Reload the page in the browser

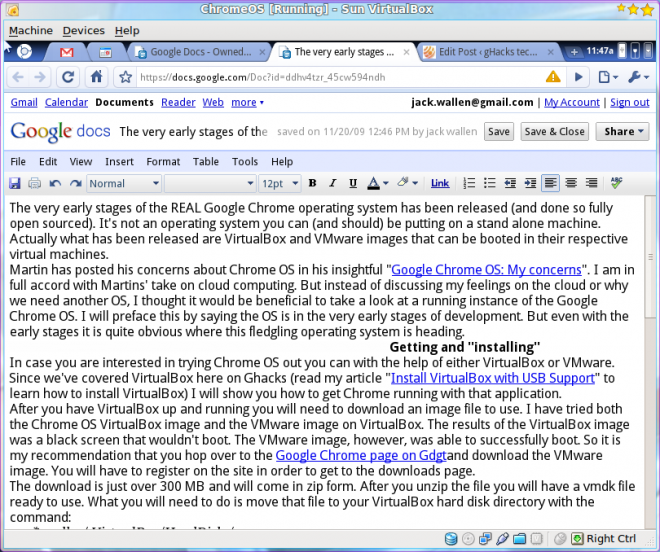coord(68,76)
